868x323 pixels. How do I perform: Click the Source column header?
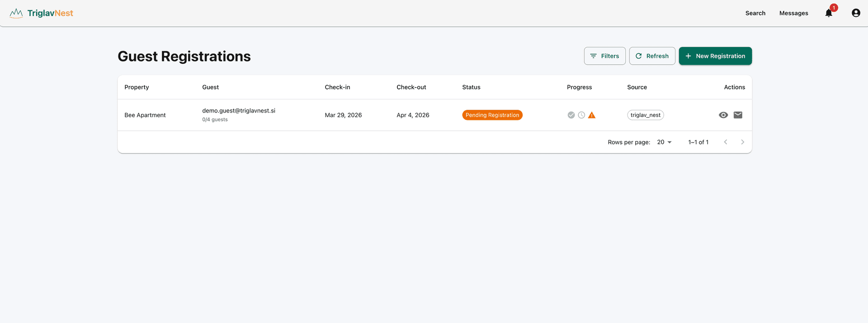tap(637, 87)
